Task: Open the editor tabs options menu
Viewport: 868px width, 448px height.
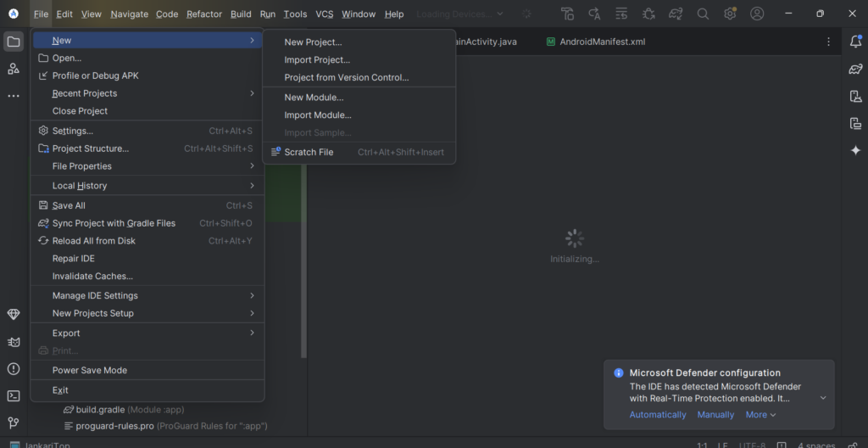Action: coord(829,42)
